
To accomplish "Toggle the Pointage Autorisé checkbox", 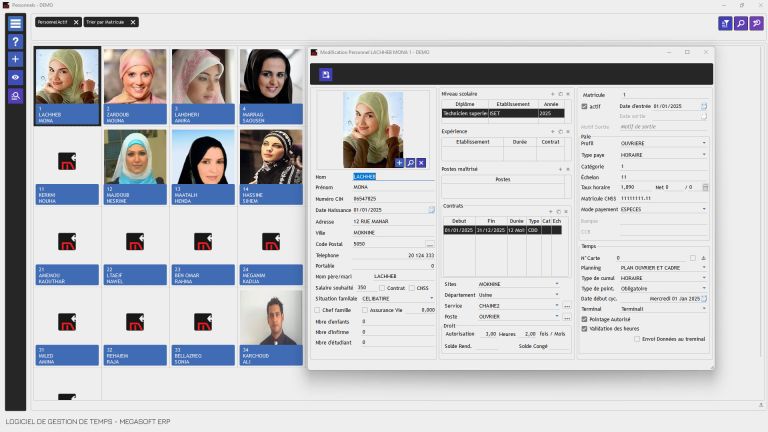I will pyautogui.click(x=584, y=319).
